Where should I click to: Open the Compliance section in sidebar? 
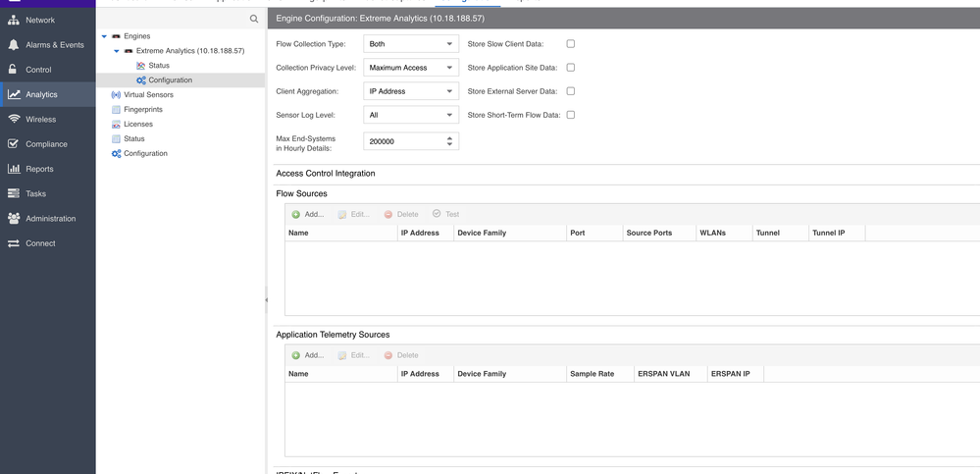click(46, 144)
